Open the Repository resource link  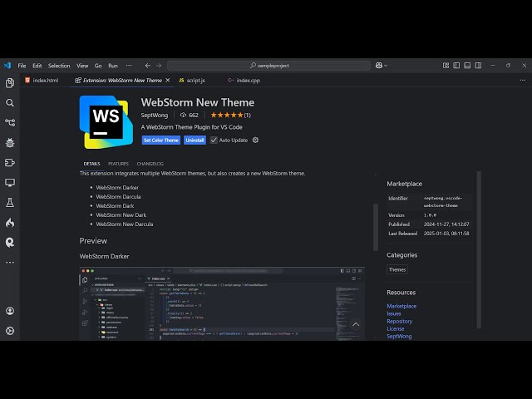pos(399,321)
